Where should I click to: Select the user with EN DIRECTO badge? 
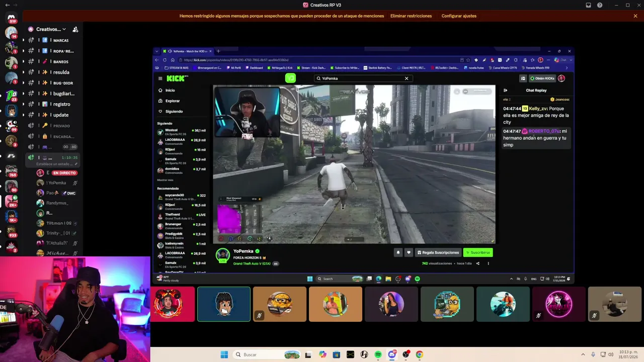pyautogui.click(x=57, y=173)
